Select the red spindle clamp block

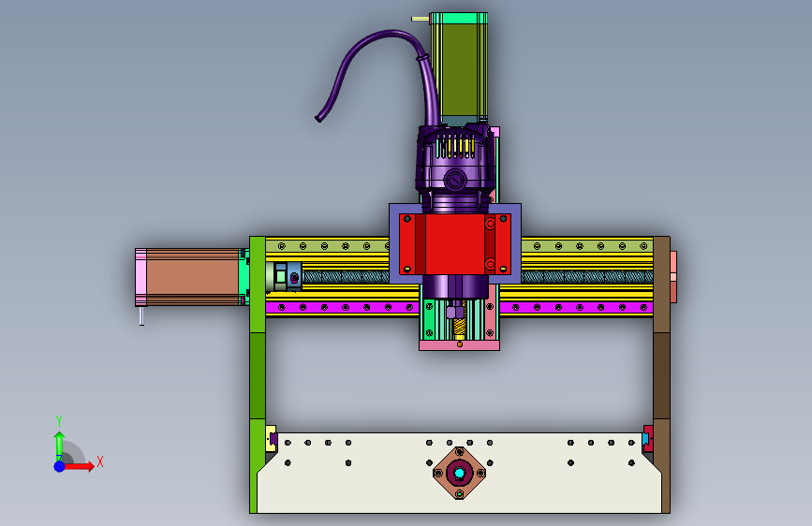(x=454, y=244)
